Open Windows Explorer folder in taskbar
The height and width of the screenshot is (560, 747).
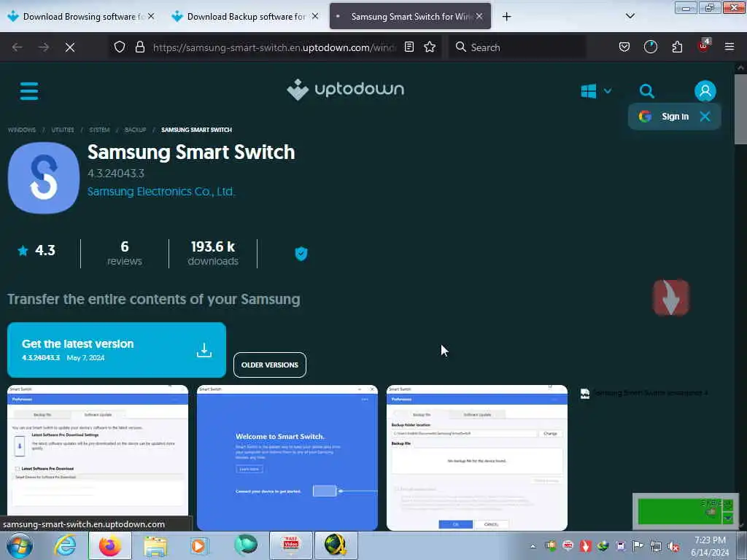tap(155, 545)
